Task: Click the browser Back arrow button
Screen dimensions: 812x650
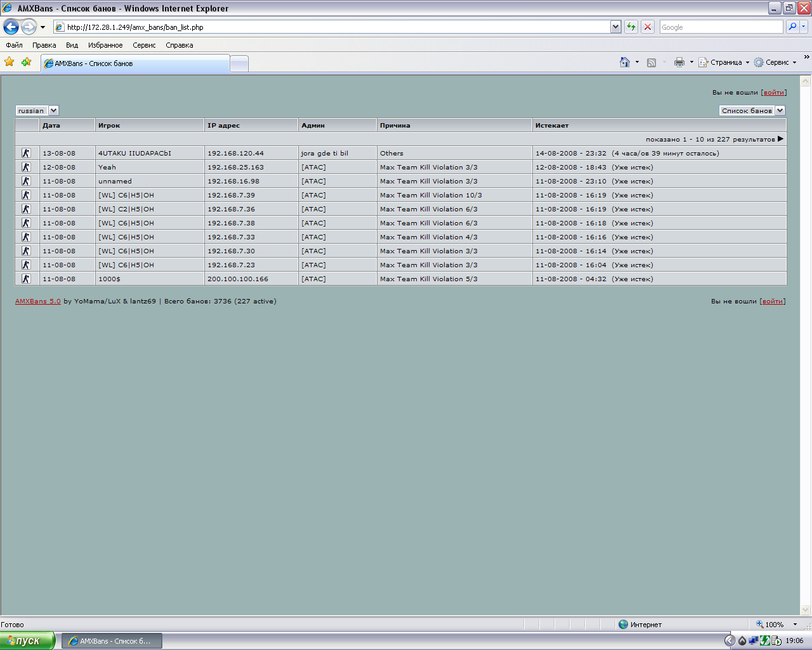Action: coord(11,27)
